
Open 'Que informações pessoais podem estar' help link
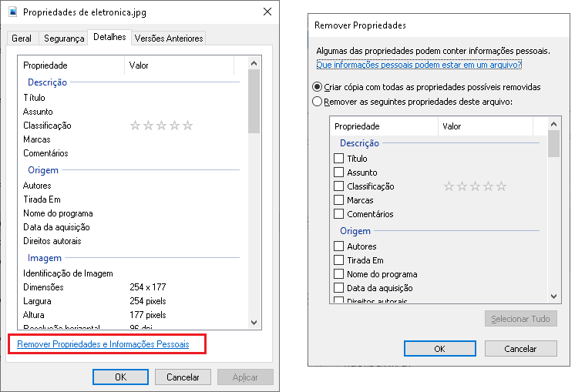point(419,65)
